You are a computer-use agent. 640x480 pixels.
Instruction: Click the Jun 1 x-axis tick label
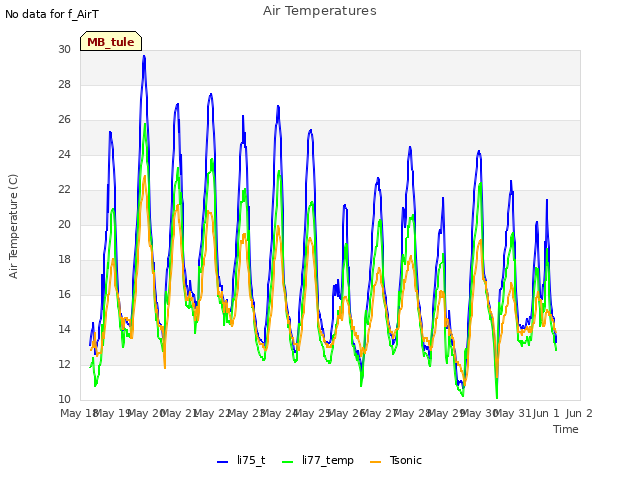546,413
